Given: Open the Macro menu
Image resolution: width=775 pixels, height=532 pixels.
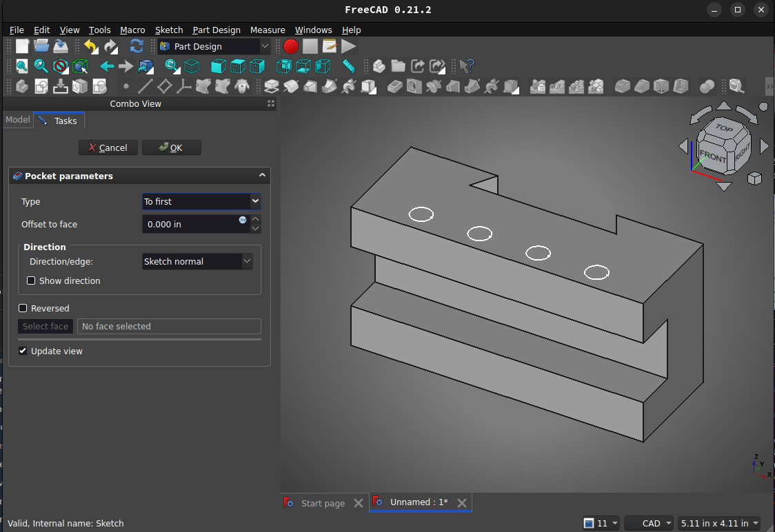Looking at the screenshot, I should coord(132,30).
